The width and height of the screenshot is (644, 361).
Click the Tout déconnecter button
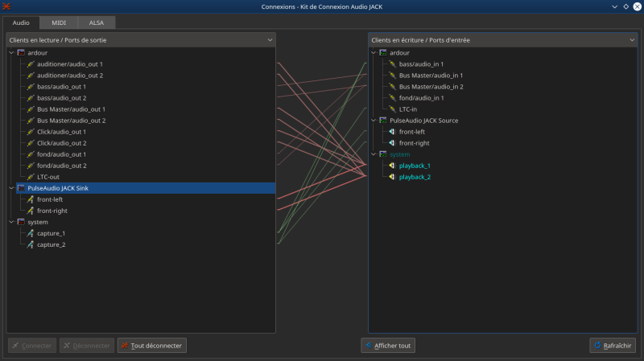pos(152,346)
